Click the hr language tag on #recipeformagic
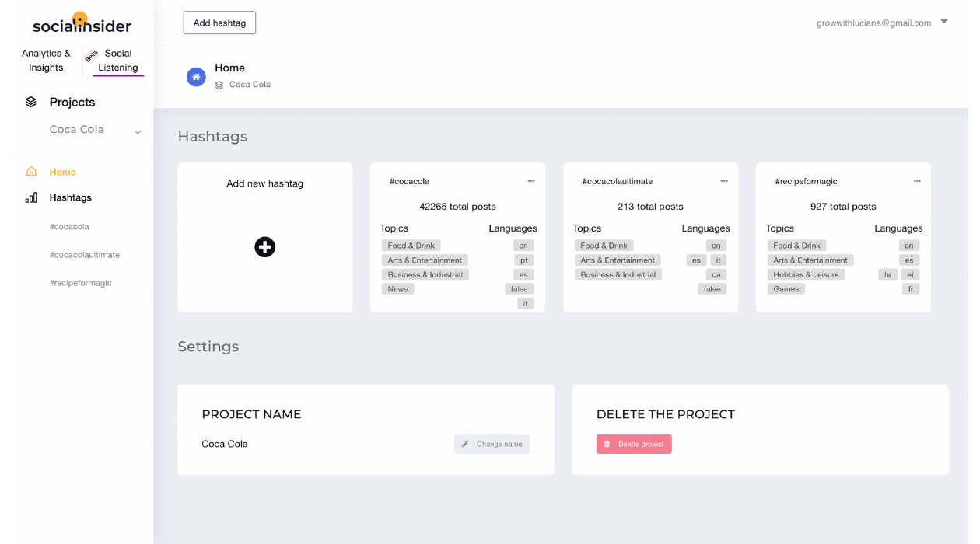Screen dimensions: 980x544 point(888,274)
